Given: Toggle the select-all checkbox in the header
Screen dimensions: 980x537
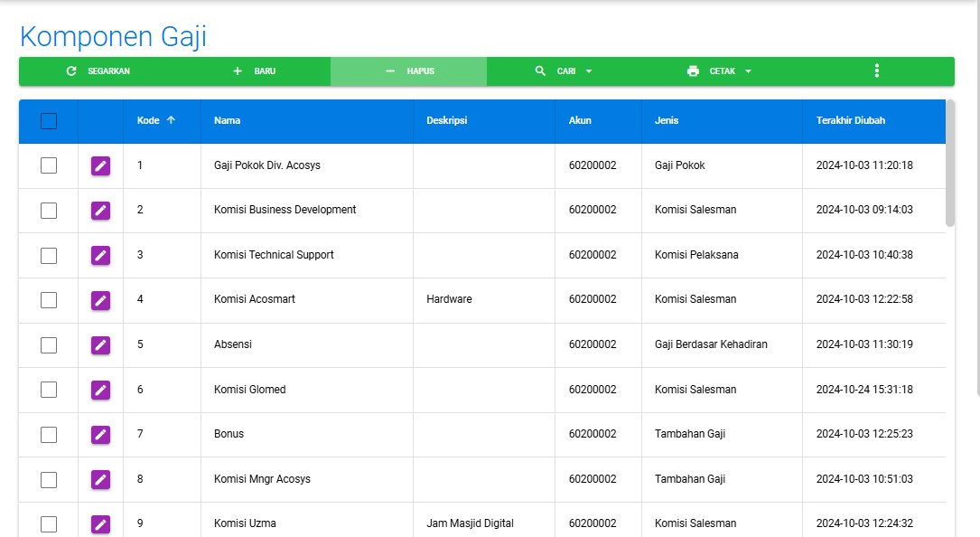Looking at the screenshot, I should click(49, 121).
